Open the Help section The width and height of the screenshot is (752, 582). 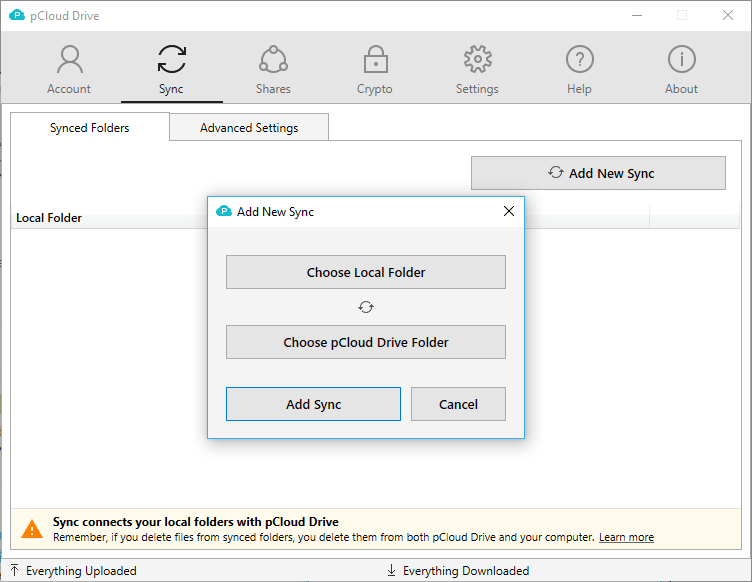point(579,70)
